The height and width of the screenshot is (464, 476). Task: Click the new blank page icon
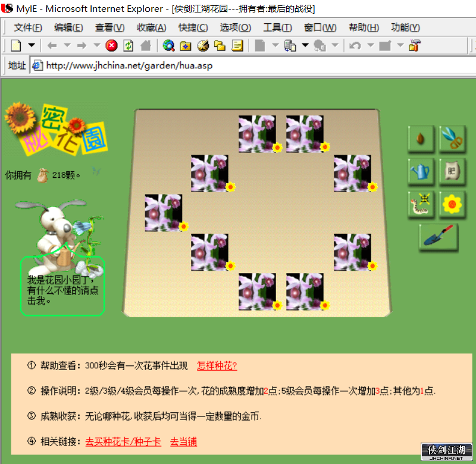click(16, 46)
